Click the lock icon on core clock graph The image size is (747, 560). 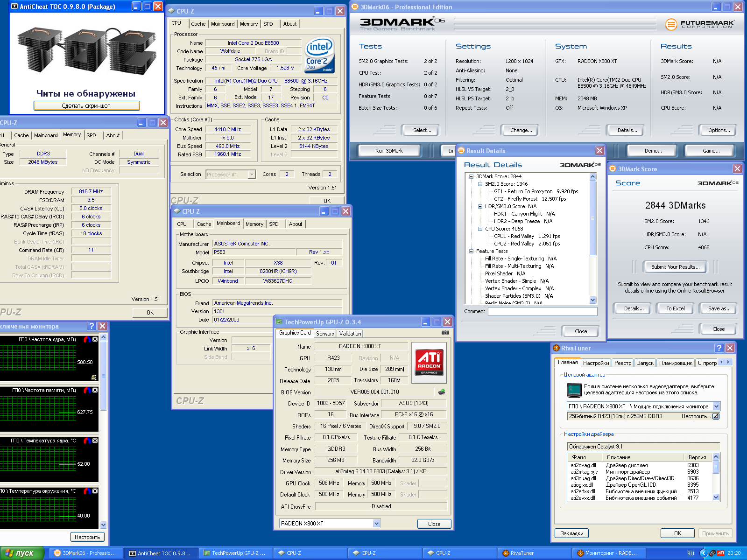click(94, 377)
